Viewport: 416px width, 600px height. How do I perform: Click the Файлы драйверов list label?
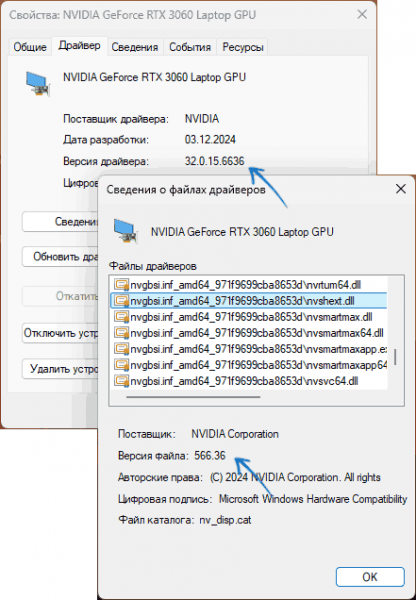153,266
